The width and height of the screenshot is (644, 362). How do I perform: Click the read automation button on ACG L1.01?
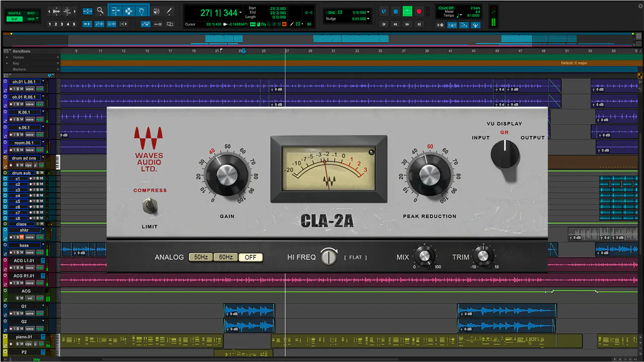point(40,267)
